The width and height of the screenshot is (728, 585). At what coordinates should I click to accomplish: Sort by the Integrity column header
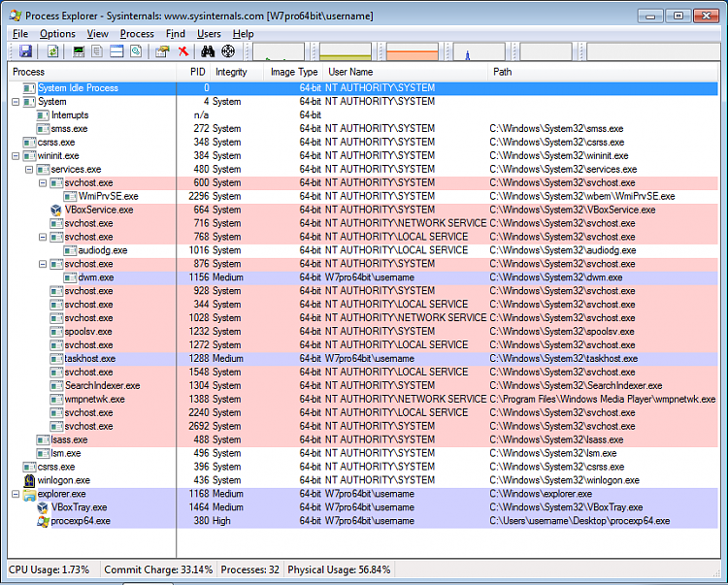tap(237, 72)
